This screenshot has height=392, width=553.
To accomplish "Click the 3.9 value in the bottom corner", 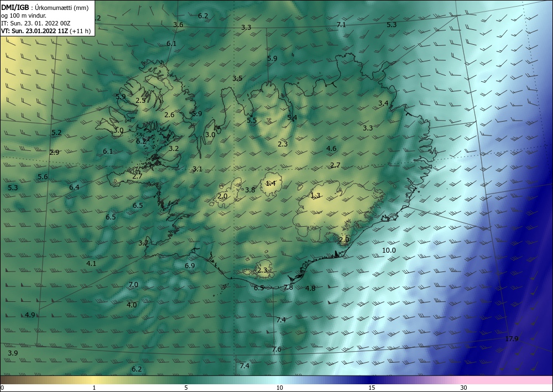I will click(x=13, y=353).
